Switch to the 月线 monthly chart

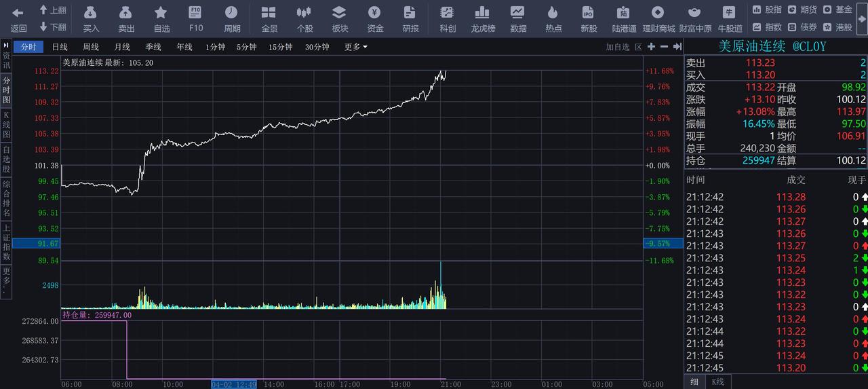(x=122, y=47)
